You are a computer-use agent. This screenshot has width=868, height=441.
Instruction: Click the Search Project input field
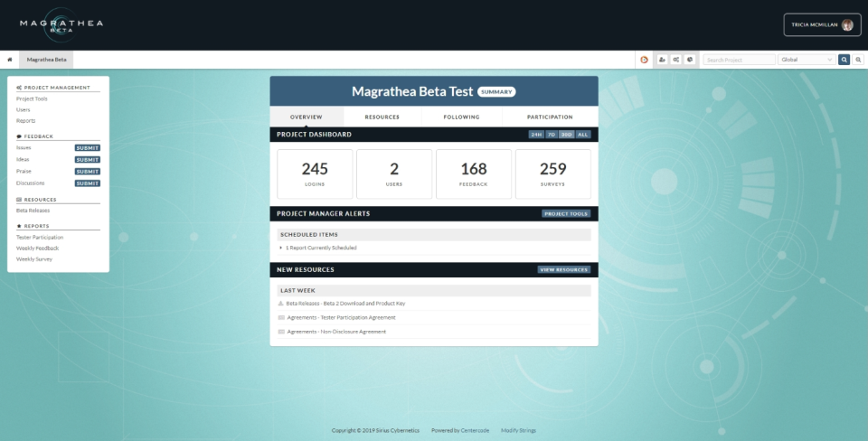point(740,60)
